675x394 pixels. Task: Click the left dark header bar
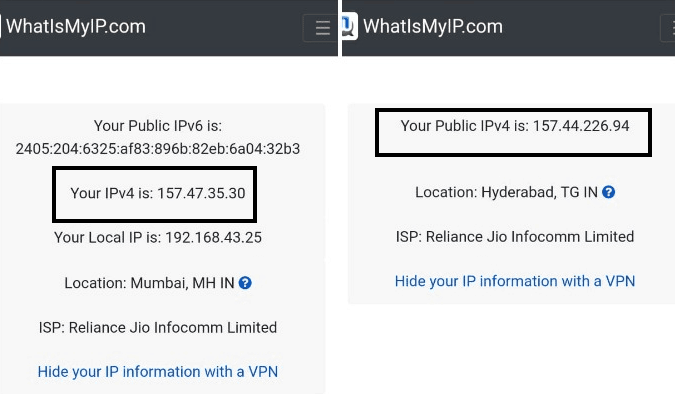tap(169, 28)
